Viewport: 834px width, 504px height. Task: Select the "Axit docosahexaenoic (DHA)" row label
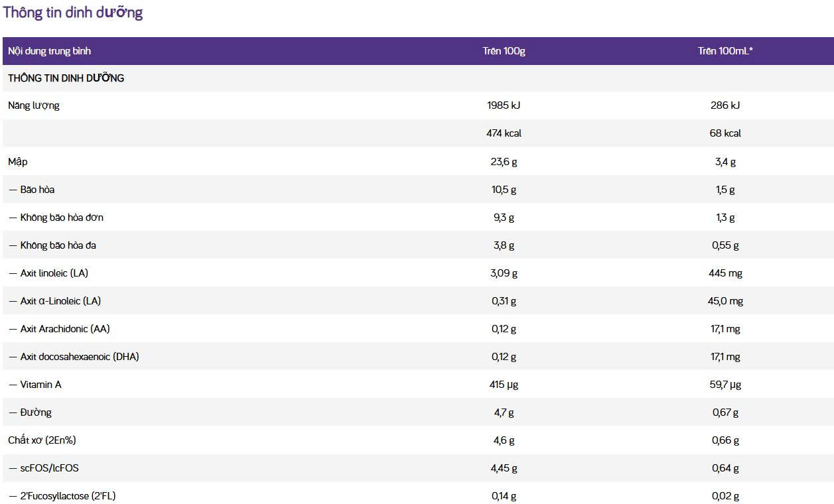click(x=80, y=357)
